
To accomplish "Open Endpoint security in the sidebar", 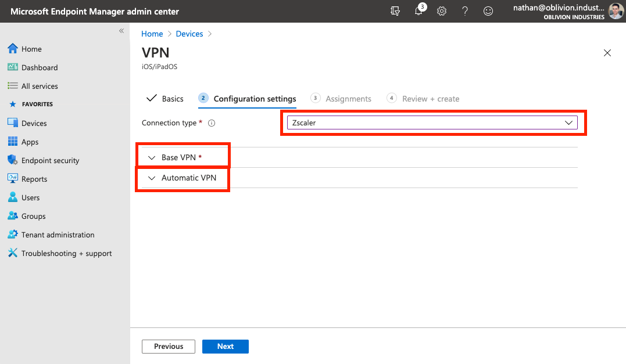I will (50, 160).
